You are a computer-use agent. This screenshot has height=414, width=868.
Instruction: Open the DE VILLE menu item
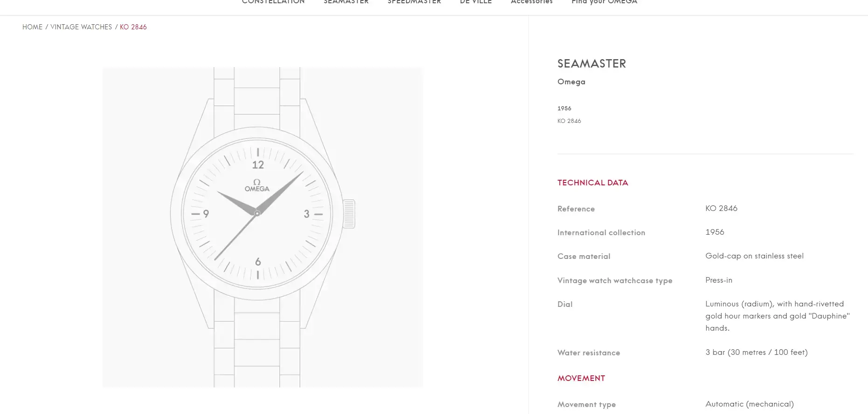pos(475,2)
